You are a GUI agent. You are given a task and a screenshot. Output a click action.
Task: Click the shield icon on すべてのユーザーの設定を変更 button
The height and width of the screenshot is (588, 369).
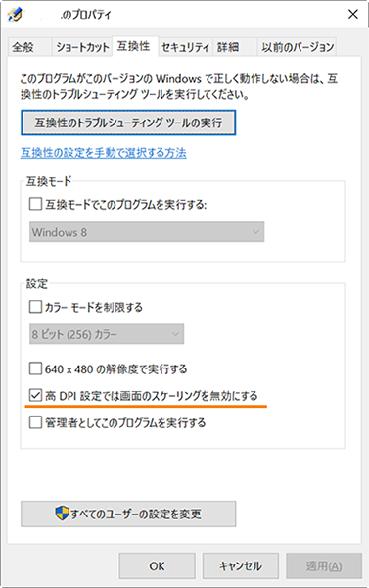tap(63, 513)
